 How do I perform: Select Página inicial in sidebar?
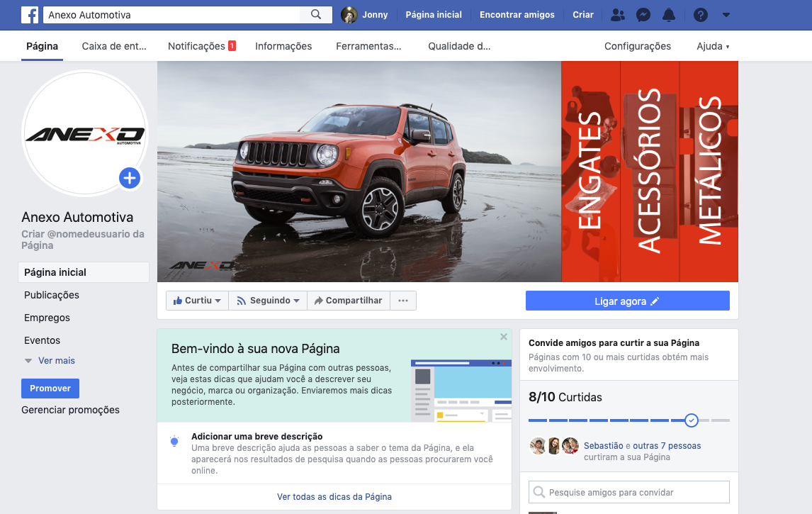84,272
